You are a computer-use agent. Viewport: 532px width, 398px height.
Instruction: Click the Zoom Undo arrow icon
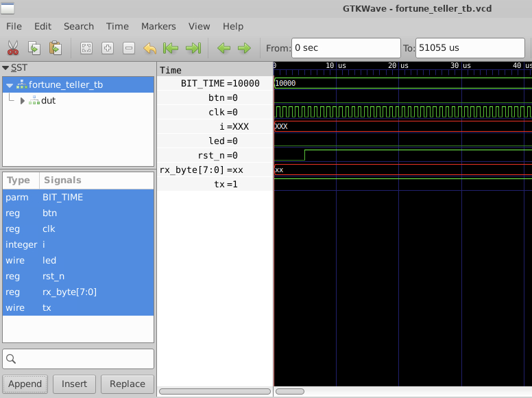pyautogui.click(x=150, y=48)
